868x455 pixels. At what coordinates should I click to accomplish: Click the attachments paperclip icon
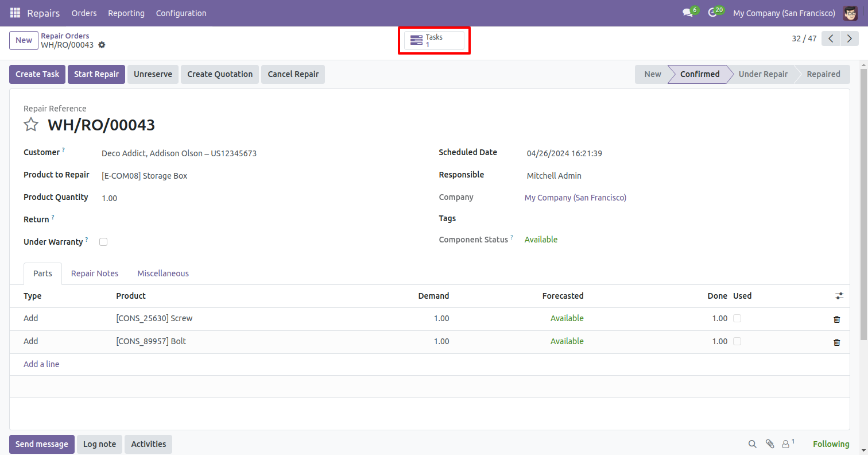coord(769,444)
